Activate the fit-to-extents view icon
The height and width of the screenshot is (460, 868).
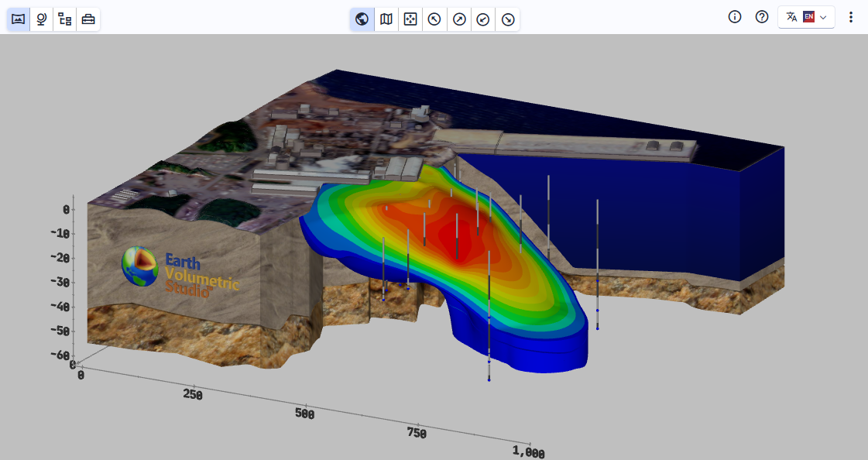[x=410, y=19]
